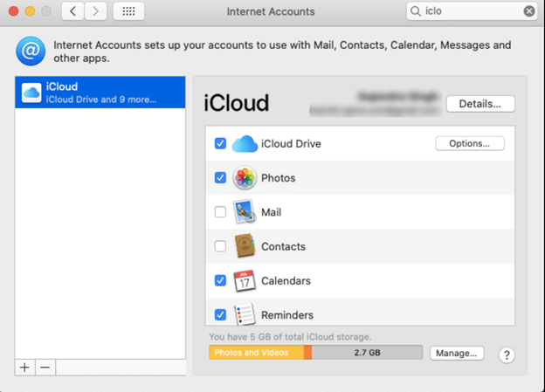Click the magnifying glass search icon
This screenshot has height=392, width=545.
pyautogui.click(x=416, y=11)
